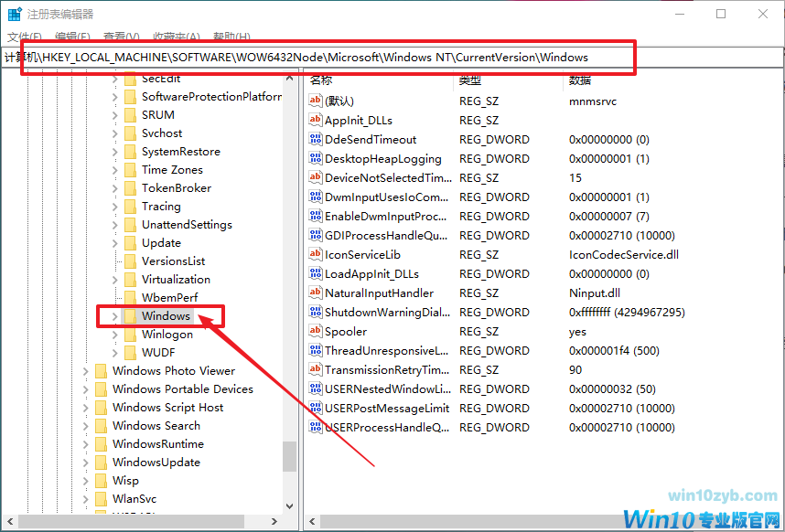Image resolution: width=785 pixels, height=532 pixels.
Task: Select the AppInit_DLLs string value icon
Action: (316, 120)
